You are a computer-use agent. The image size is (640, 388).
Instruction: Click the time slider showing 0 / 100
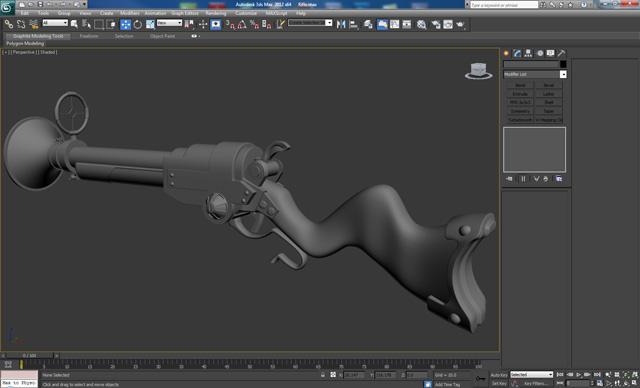29,356
